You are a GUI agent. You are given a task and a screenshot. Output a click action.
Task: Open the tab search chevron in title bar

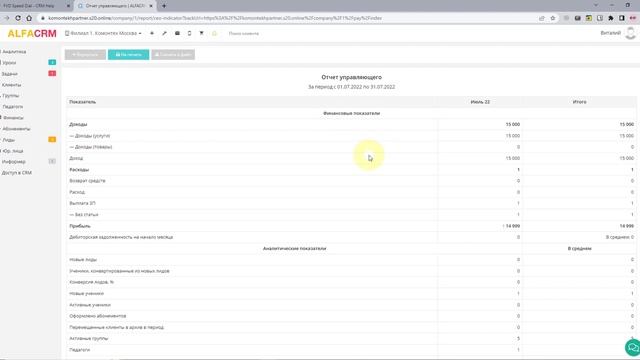tap(596, 5)
